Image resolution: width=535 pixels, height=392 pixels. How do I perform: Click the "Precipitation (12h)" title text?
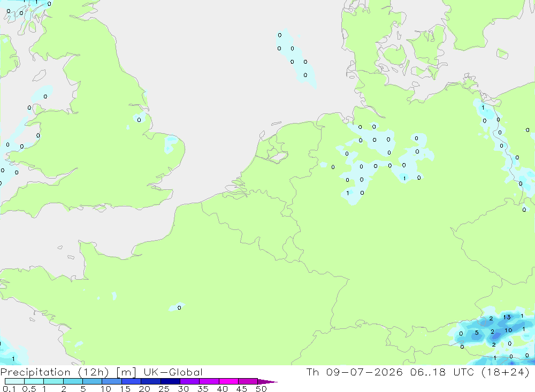55,372
